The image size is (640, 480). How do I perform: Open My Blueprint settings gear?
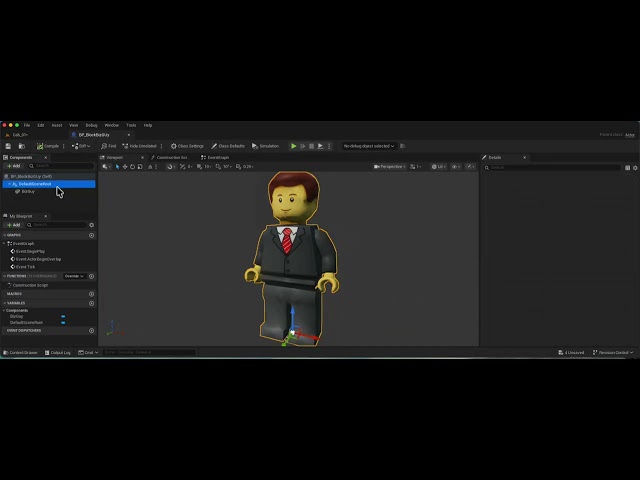point(91,225)
